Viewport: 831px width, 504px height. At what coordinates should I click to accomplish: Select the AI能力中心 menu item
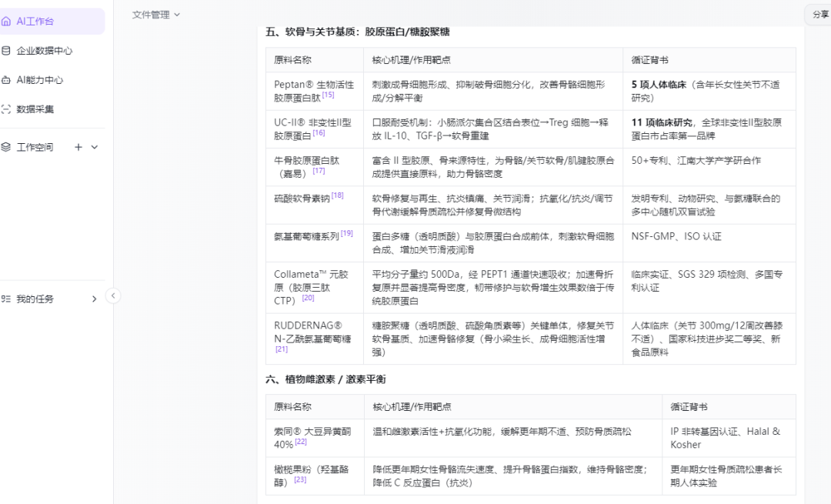[x=52, y=80]
